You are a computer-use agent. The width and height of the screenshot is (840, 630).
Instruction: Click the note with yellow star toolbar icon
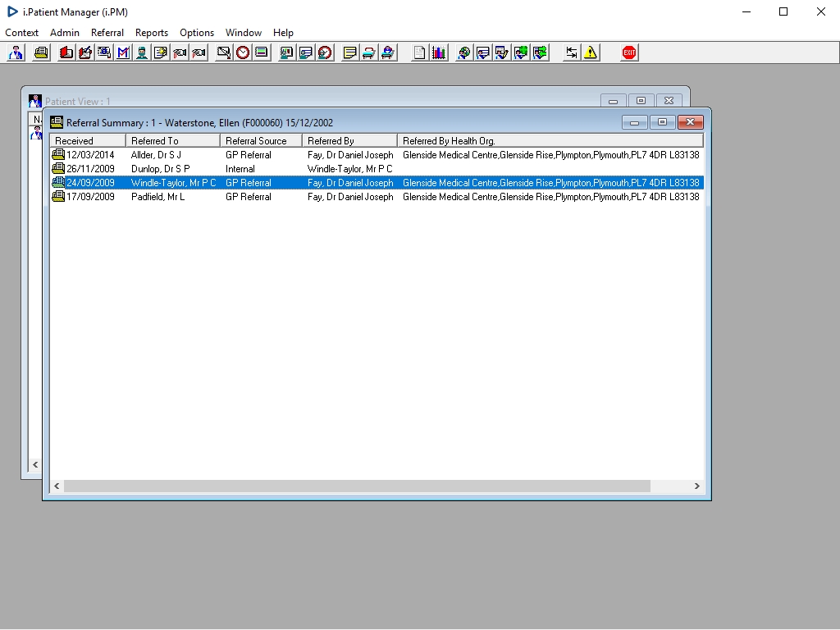[x=161, y=52]
